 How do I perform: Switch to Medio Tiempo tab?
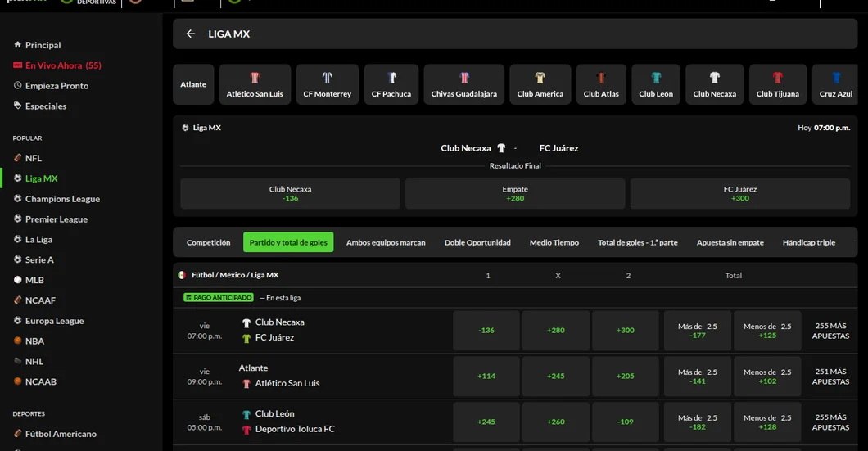tap(554, 242)
